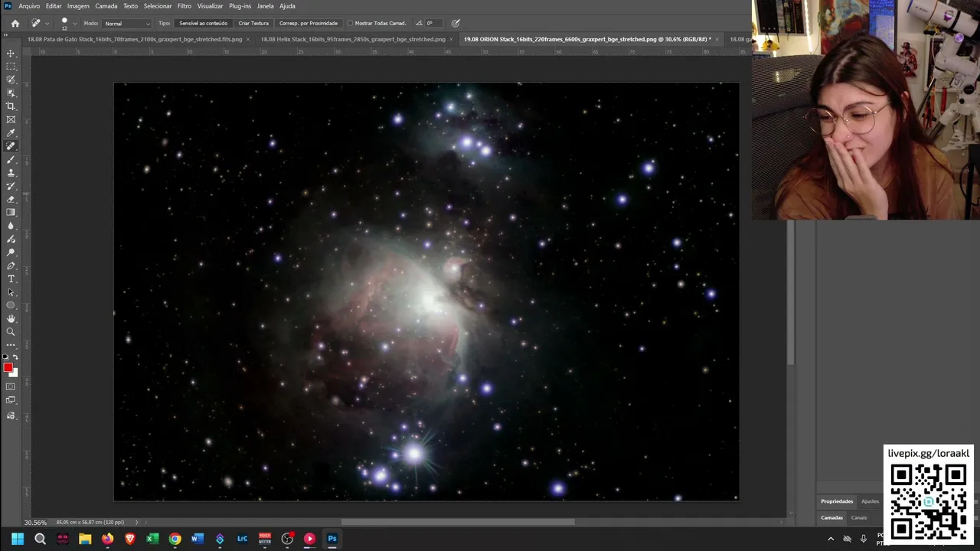Open the Propriedades panel tab
This screenshot has height=551, width=980.
pos(837,501)
